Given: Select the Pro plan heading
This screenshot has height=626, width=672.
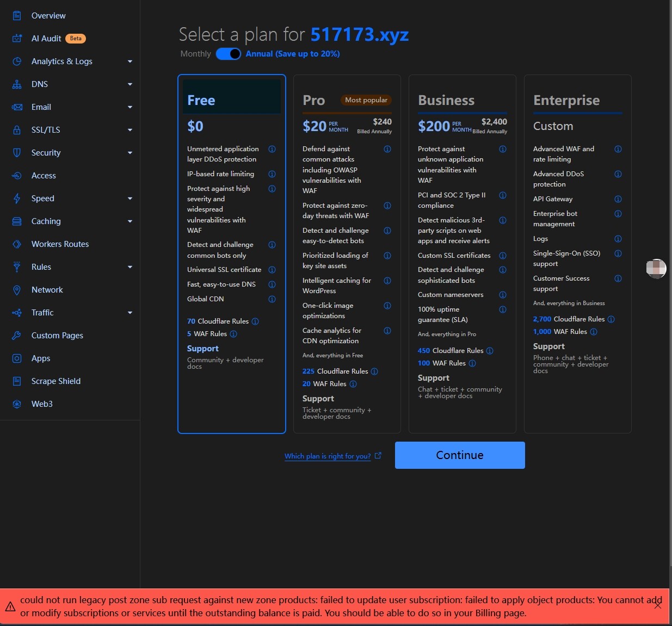Looking at the screenshot, I should point(314,101).
